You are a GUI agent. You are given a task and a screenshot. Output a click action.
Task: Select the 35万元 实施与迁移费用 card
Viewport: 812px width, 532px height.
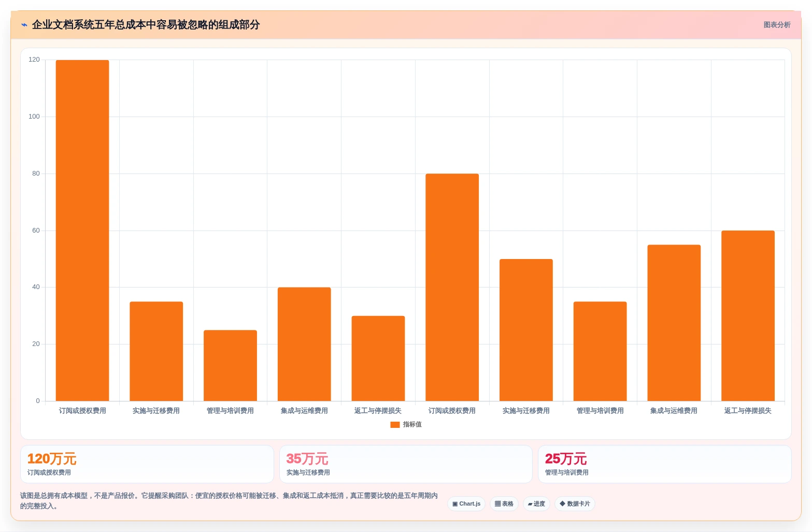[406, 464]
